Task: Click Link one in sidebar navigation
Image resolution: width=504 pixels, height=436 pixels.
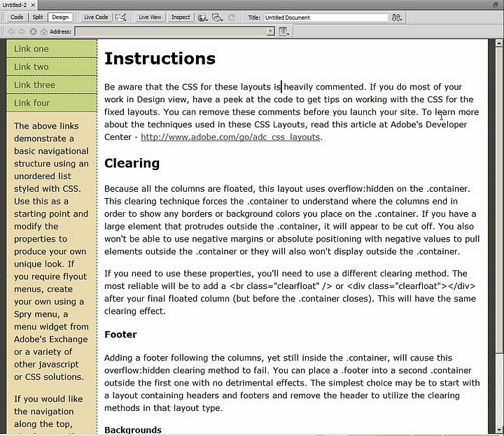Action: click(x=51, y=49)
